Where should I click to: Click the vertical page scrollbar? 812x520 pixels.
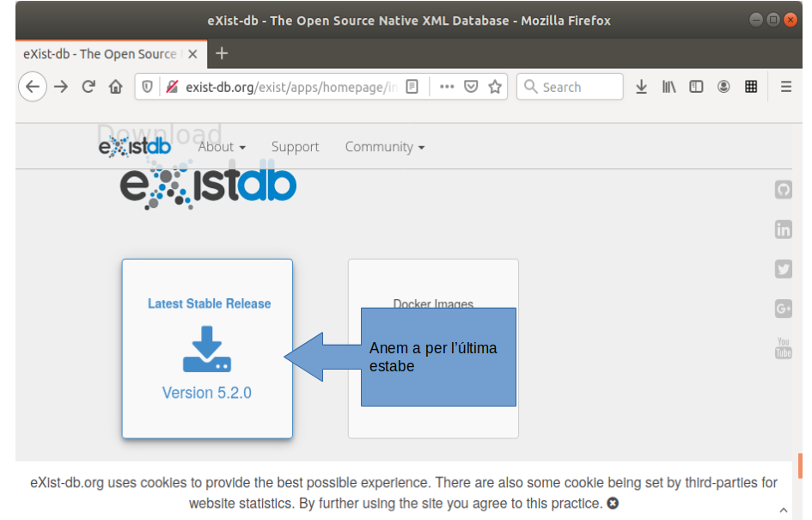pos(800,466)
